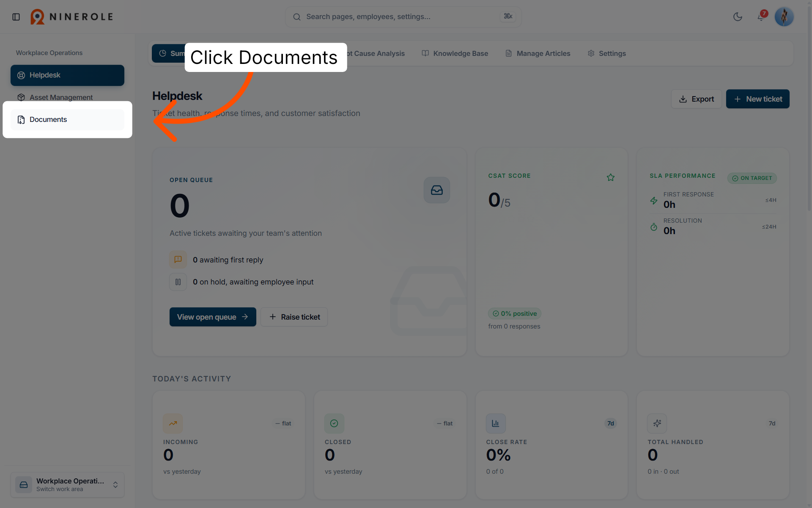This screenshot has height=508, width=812.
Task: Click the ON TARGET status badge
Action: coord(752,178)
